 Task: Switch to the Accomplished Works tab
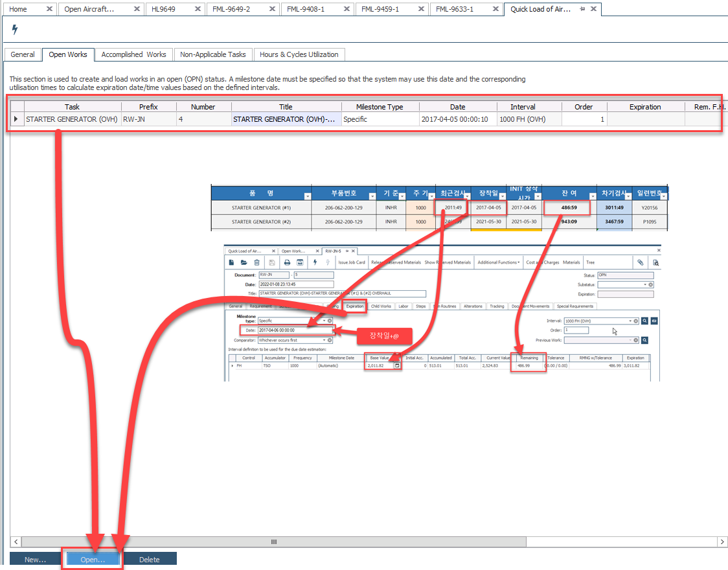(x=133, y=54)
